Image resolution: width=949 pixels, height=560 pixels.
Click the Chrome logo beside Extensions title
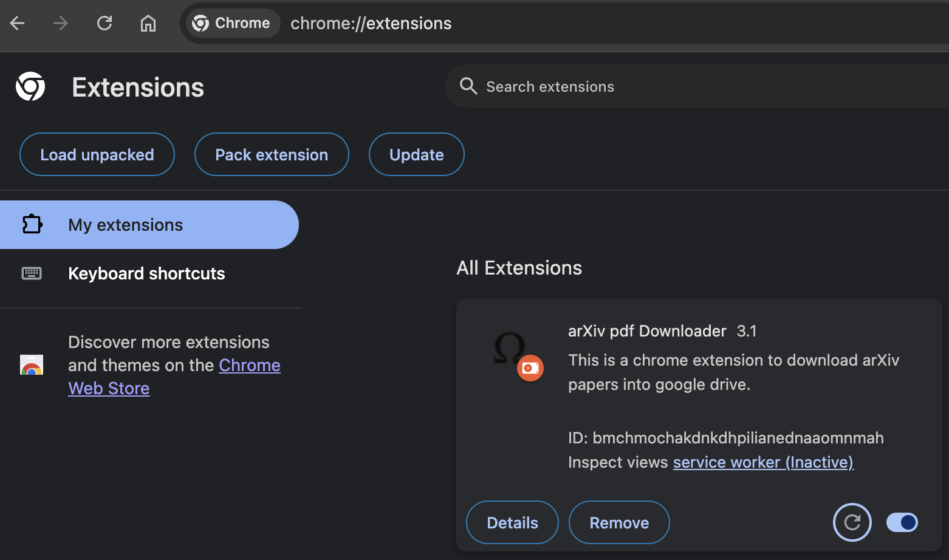pos(30,86)
